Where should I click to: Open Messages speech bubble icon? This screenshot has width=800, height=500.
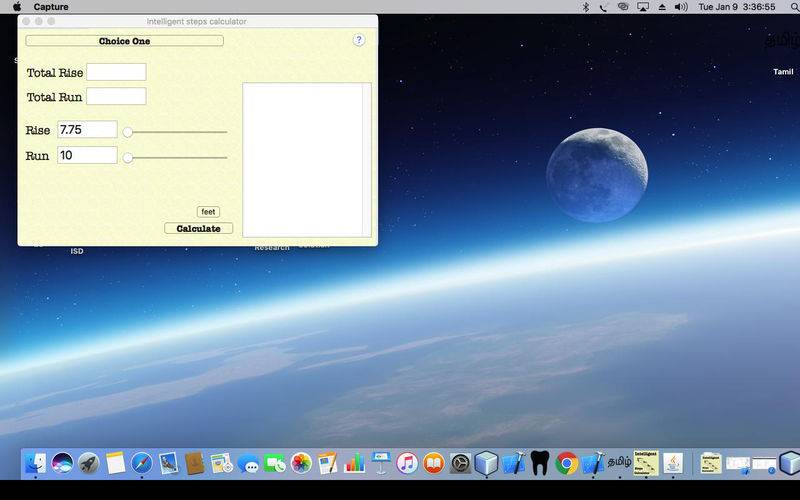tap(248, 463)
